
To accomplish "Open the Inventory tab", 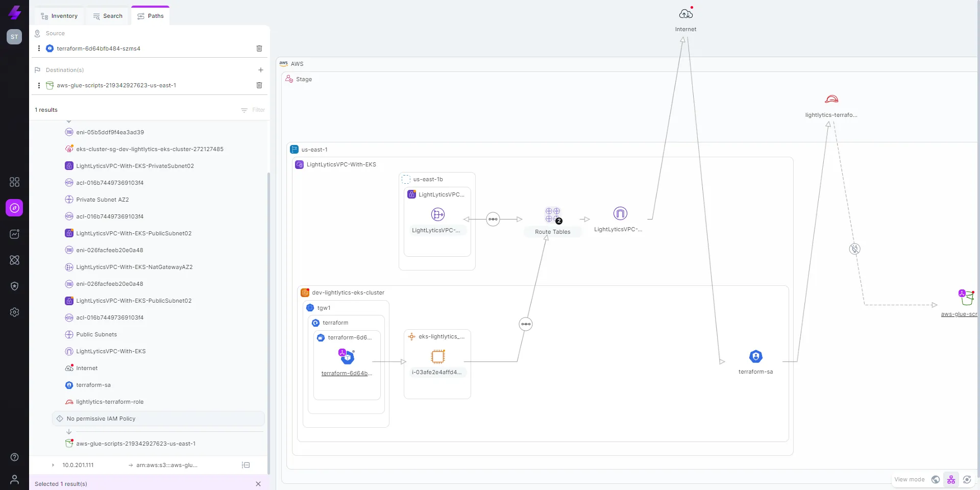I will pos(59,16).
